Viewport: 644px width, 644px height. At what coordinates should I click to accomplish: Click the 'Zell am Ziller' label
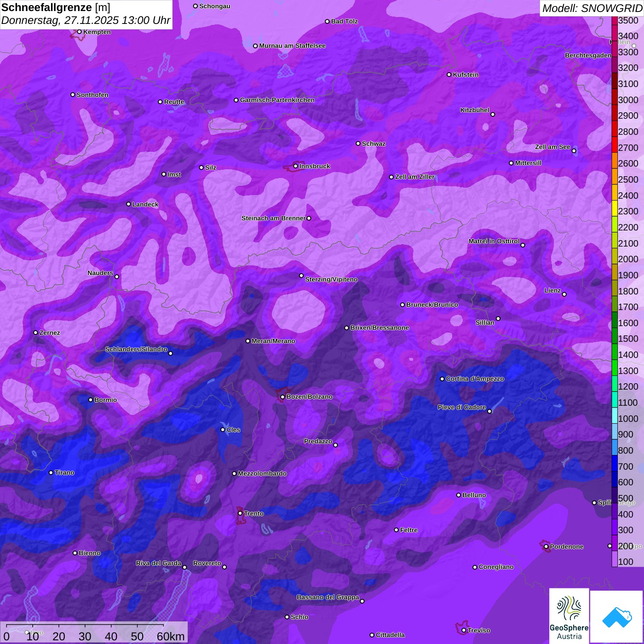[x=415, y=177]
